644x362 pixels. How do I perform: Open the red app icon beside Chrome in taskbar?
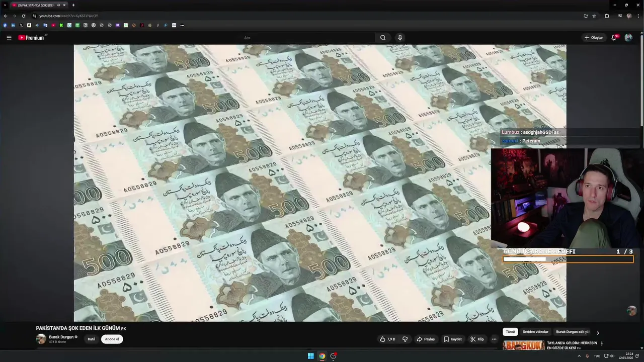tap(333, 356)
